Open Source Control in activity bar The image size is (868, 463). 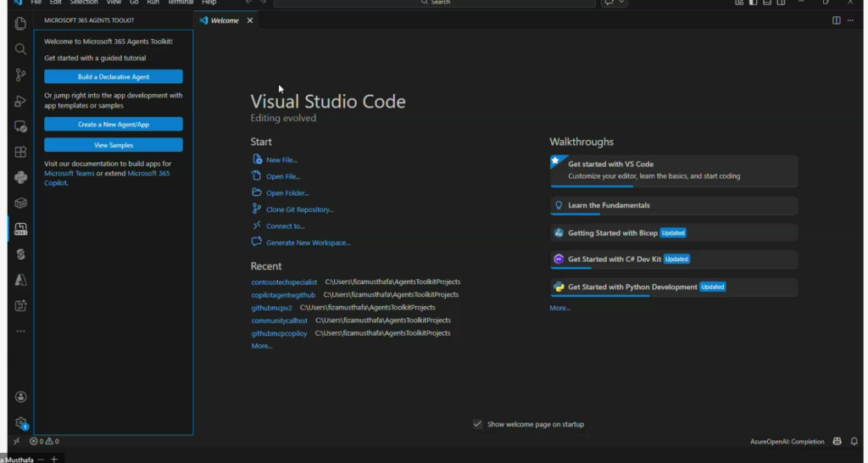click(x=20, y=75)
